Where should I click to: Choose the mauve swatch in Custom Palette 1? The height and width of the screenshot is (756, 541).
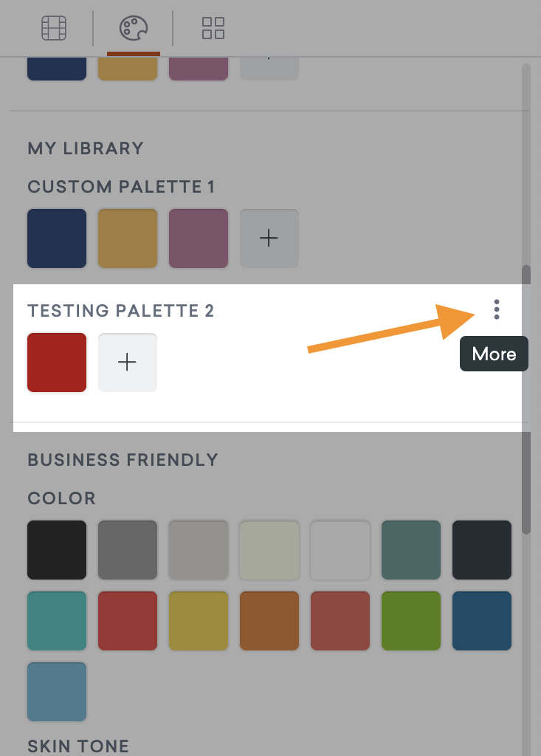point(199,238)
